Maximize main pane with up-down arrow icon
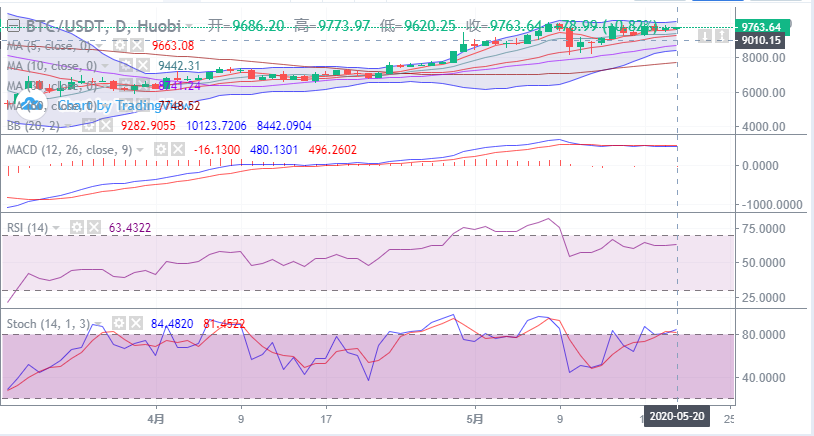814x436 pixels. point(720,37)
